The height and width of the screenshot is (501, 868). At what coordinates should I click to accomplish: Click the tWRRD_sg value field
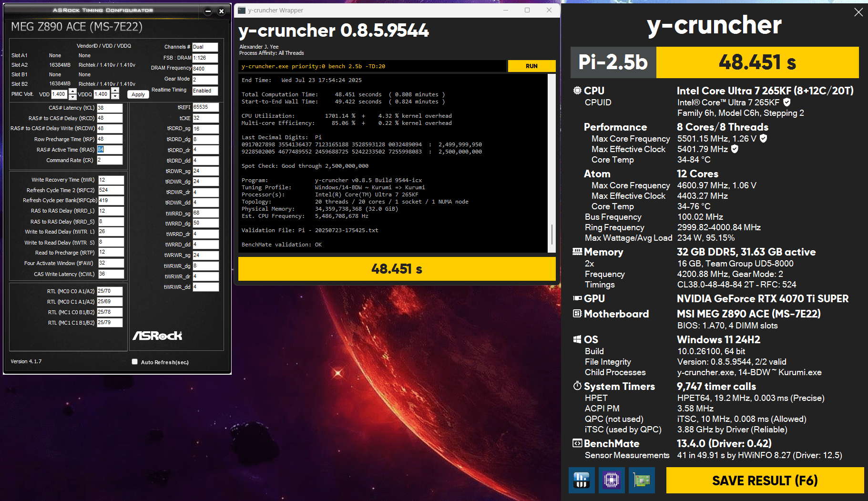click(x=205, y=213)
